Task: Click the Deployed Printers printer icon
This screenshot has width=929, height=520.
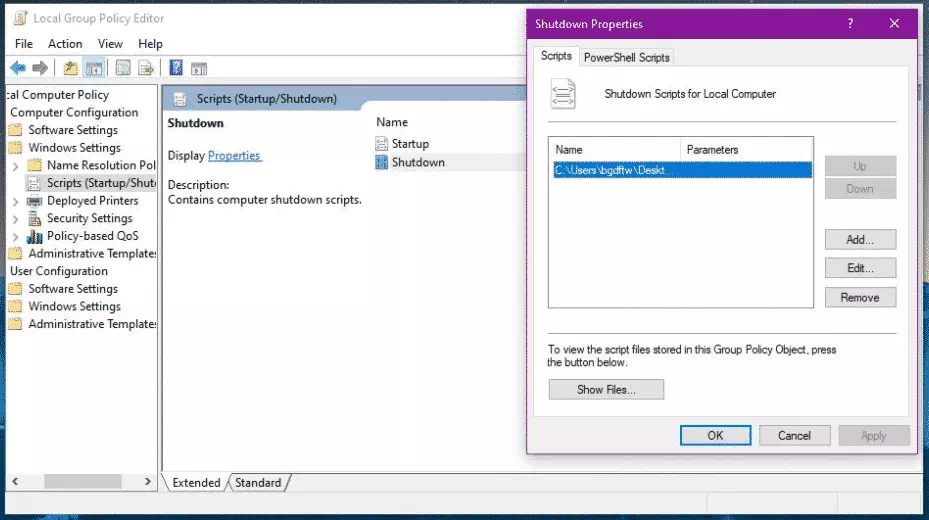Action: pyautogui.click(x=35, y=201)
